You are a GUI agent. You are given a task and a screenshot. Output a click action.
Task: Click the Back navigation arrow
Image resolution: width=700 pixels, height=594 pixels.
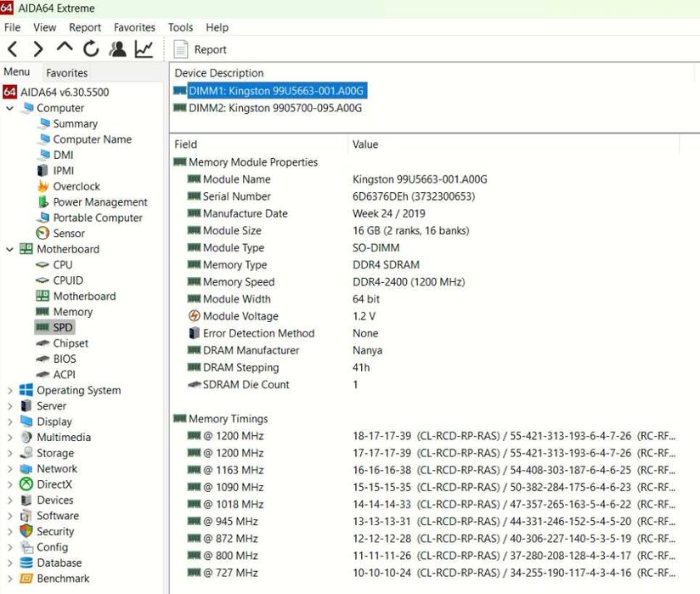tap(13, 48)
